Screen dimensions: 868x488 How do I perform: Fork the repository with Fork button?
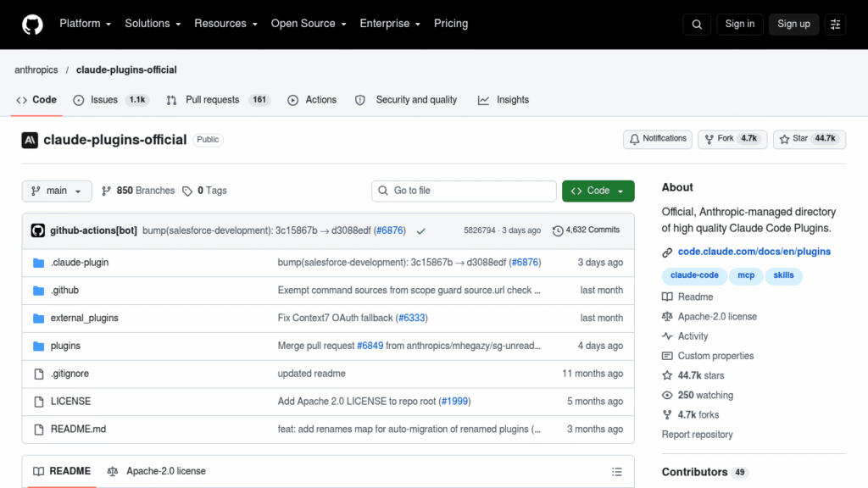click(x=732, y=140)
